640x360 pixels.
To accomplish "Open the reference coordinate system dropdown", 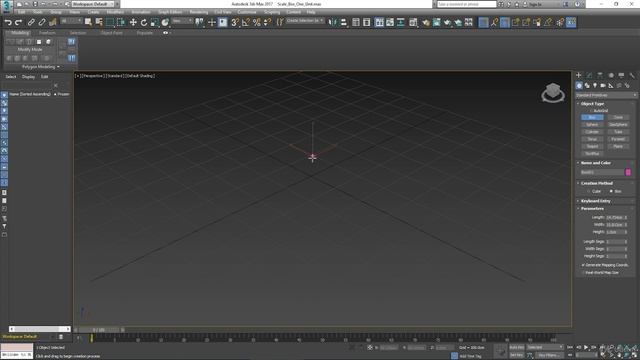I will (x=182, y=21).
